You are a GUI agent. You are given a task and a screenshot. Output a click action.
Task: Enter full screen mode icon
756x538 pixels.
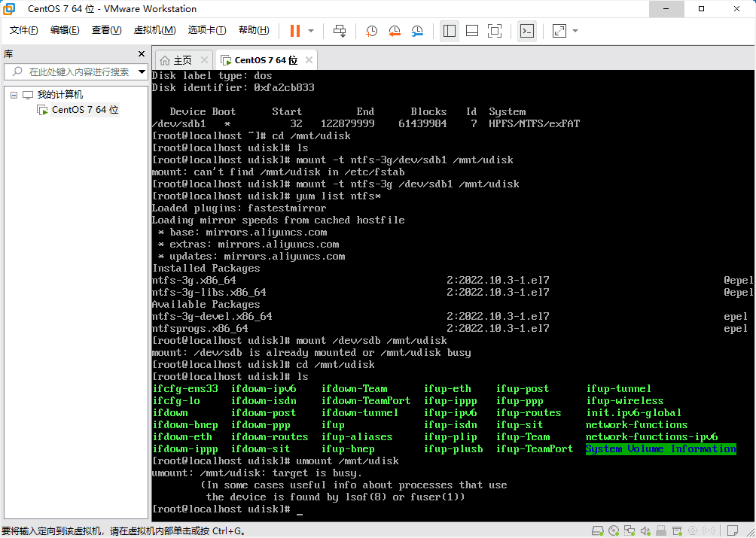point(494,31)
